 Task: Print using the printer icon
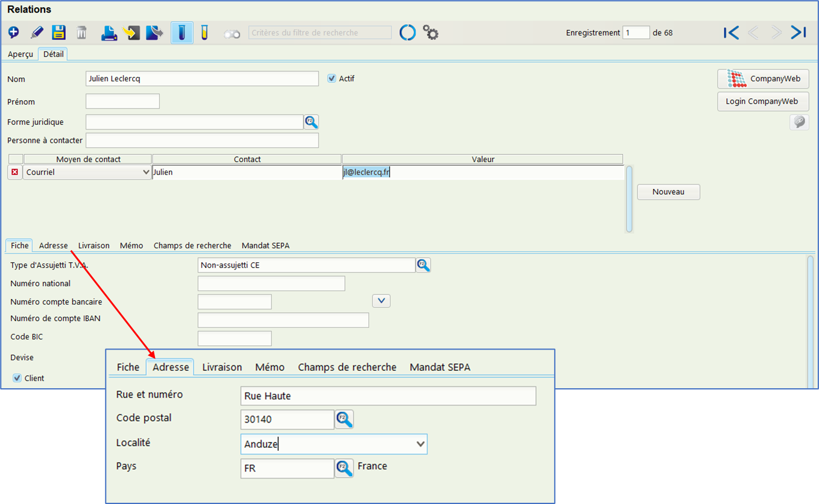tap(109, 33)
